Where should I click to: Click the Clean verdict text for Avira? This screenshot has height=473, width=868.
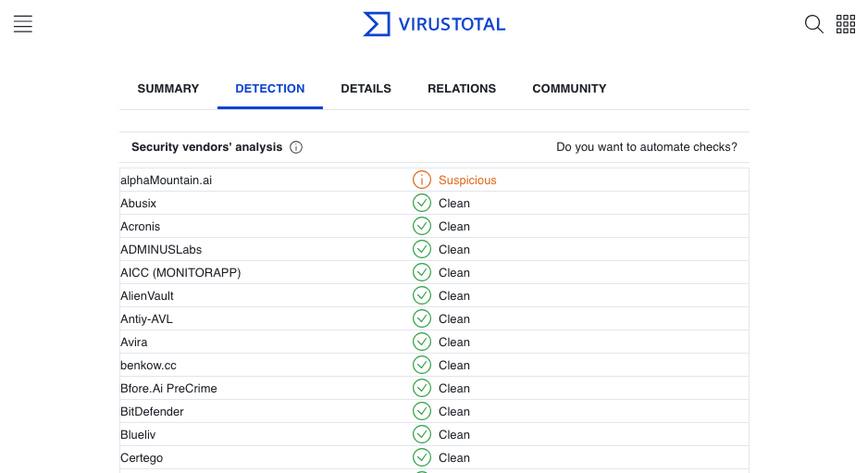(x=454, y=342)
